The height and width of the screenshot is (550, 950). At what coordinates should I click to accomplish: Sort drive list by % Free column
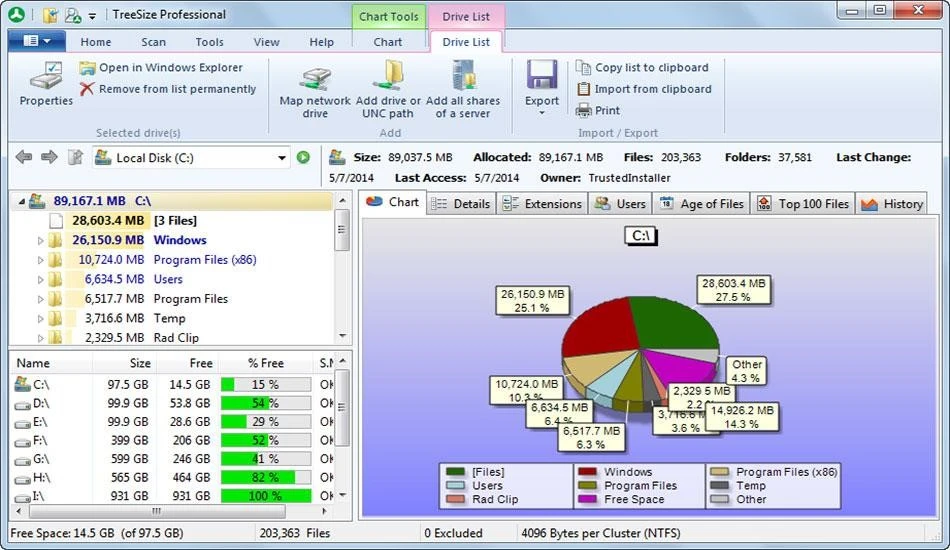point(266,363)
